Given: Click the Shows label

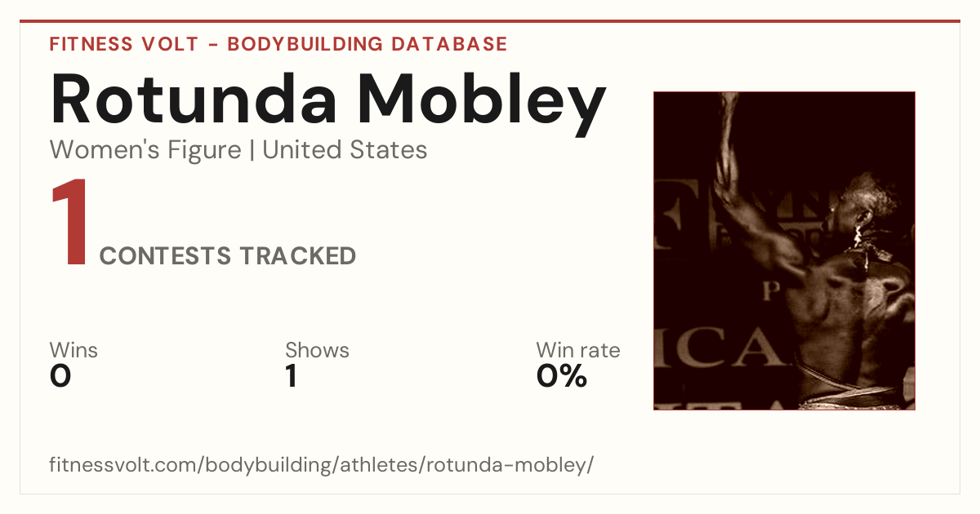Looking at the screenshot, I should coord(317,350).
